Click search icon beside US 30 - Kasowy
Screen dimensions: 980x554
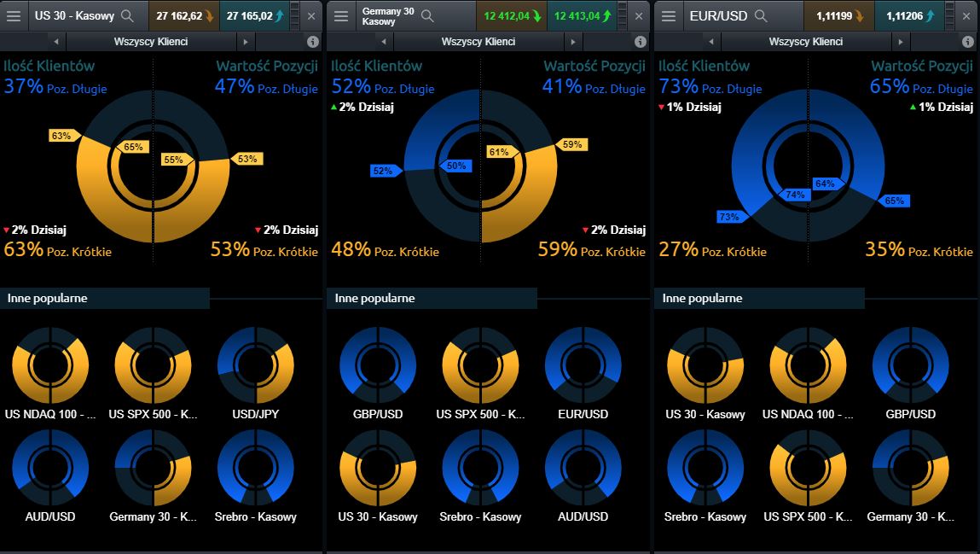point(127,16)
